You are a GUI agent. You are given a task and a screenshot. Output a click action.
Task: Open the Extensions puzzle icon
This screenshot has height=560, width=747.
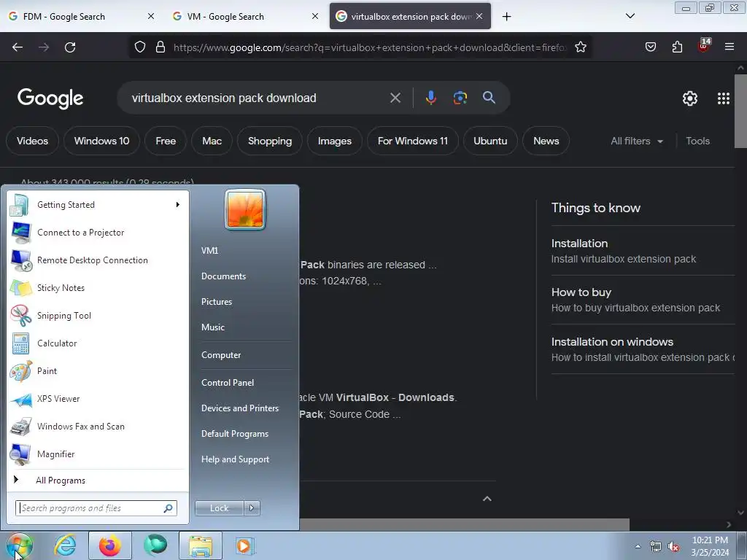coord(677,47)
